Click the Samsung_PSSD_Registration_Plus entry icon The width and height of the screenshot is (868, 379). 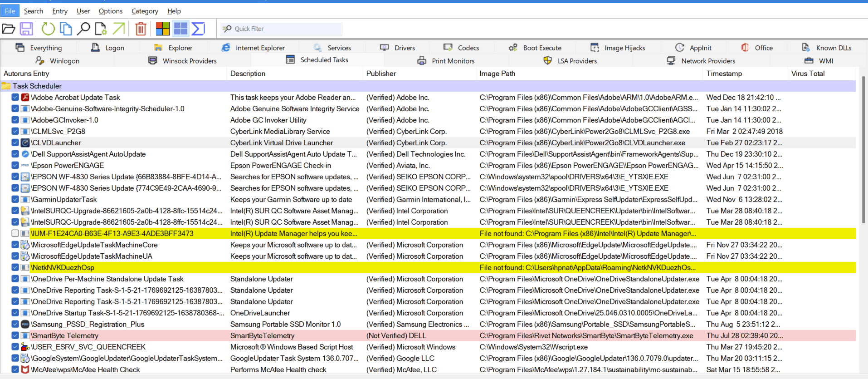25,324
